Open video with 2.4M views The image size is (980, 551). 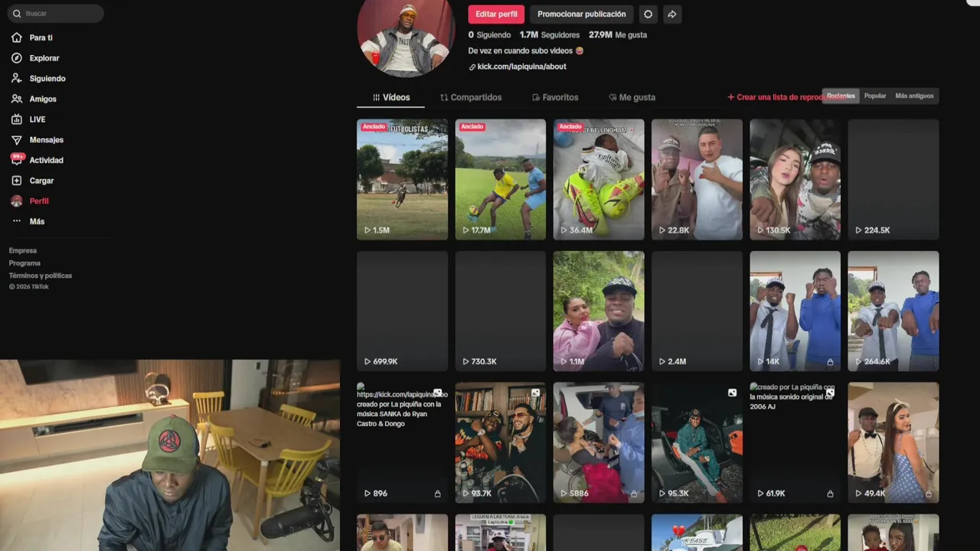coord(697,311)
